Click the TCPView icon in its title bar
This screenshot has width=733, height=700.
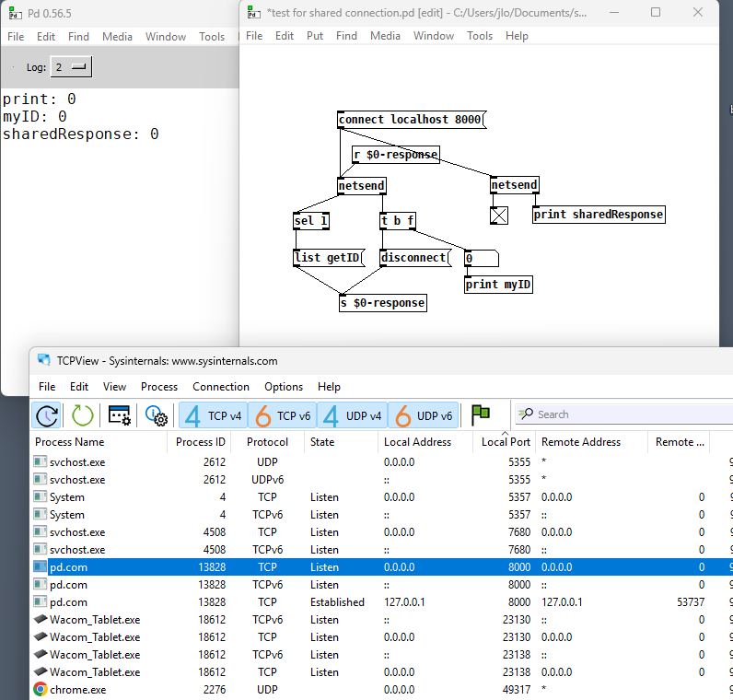pos(44,360)
